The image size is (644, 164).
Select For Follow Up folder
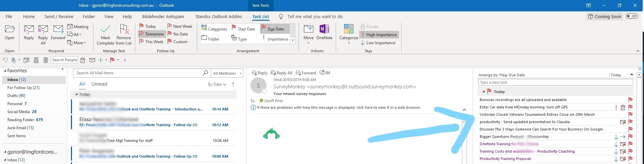[23, 88]
